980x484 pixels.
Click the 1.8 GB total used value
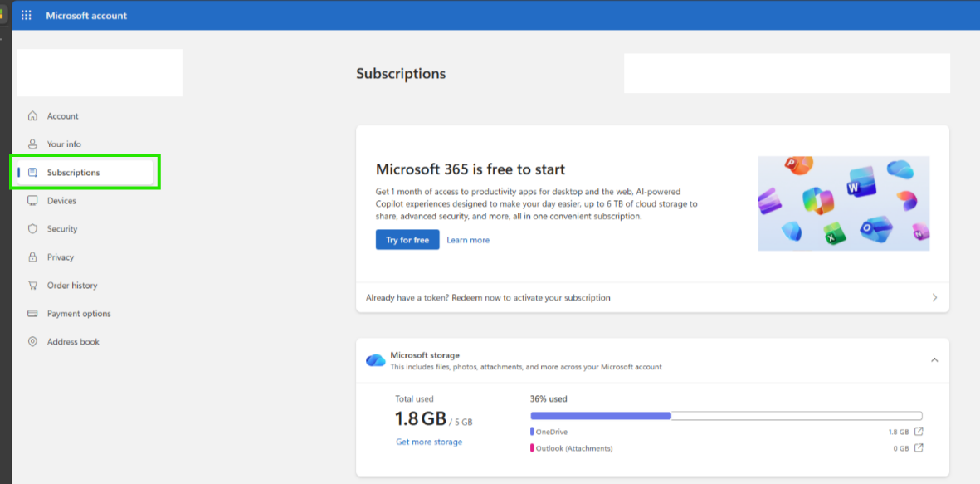(x=421, y=418)
